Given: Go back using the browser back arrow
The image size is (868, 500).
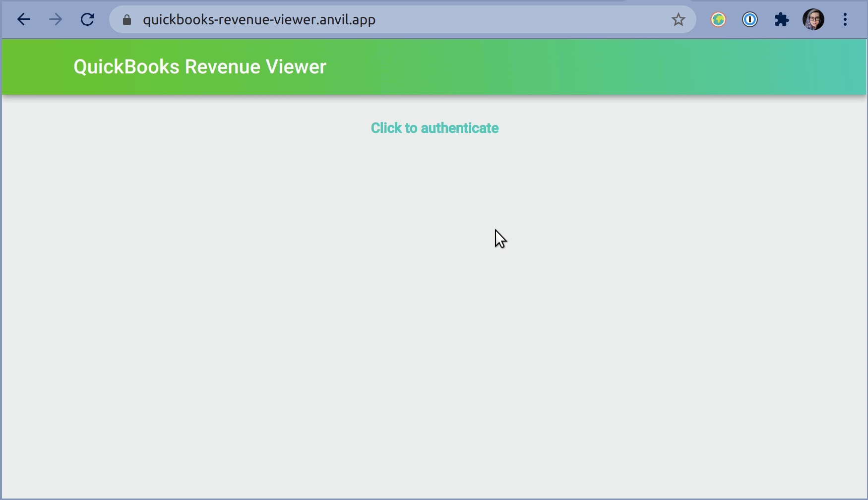Looking at the screenshot, I should click(x=24, y=20).
